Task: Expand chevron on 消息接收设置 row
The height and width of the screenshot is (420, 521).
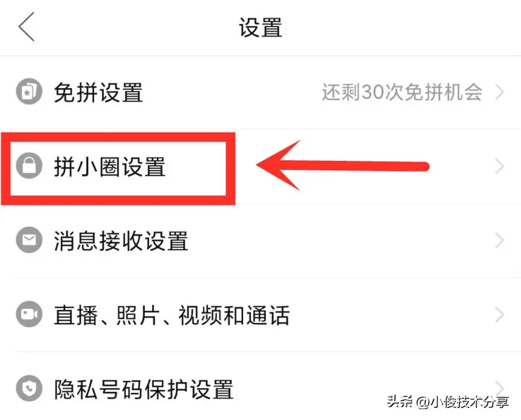Action: (x=499, y=240)
